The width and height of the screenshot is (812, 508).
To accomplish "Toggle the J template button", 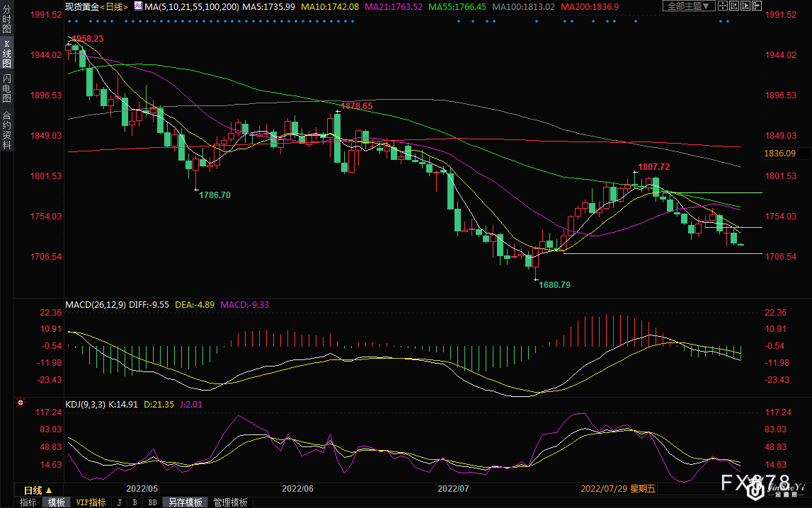I will click(x=118, y=502).
